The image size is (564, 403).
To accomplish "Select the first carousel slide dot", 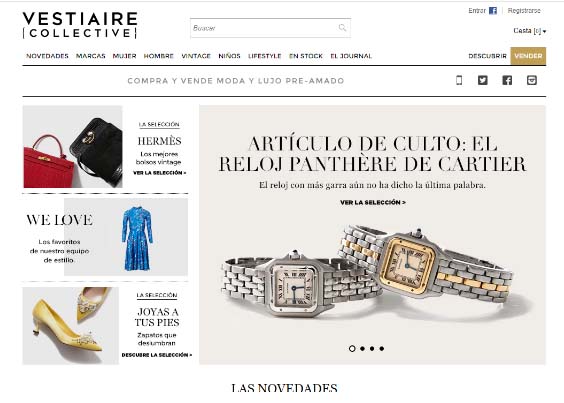I will [x=352, y=348].
